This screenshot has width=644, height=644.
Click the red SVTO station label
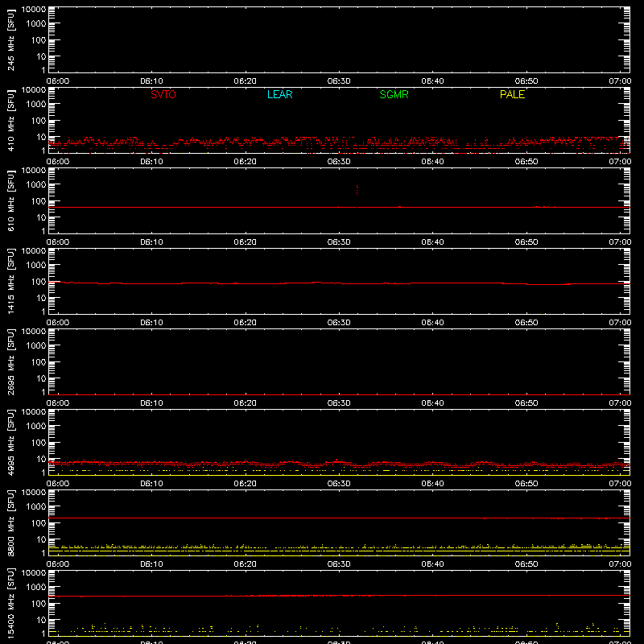coord(163,94)
